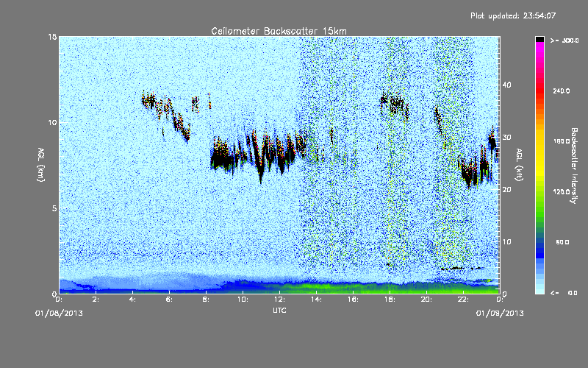
Task: Click the 180.0 colorbar value label
Action: (x=561, y=141)
